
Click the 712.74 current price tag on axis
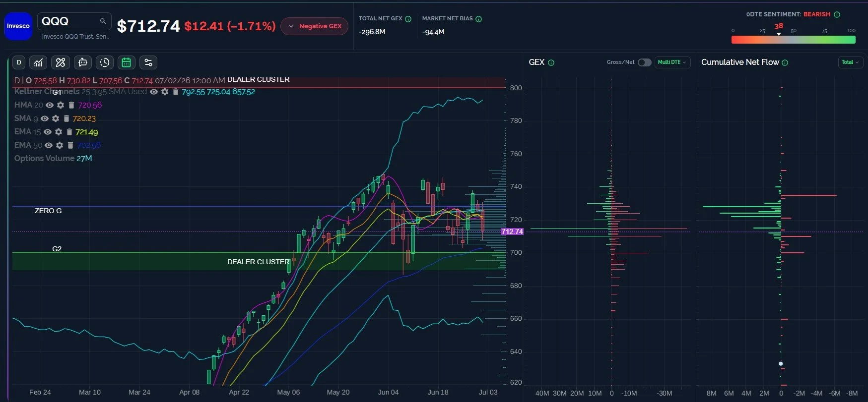coord(512,231)
